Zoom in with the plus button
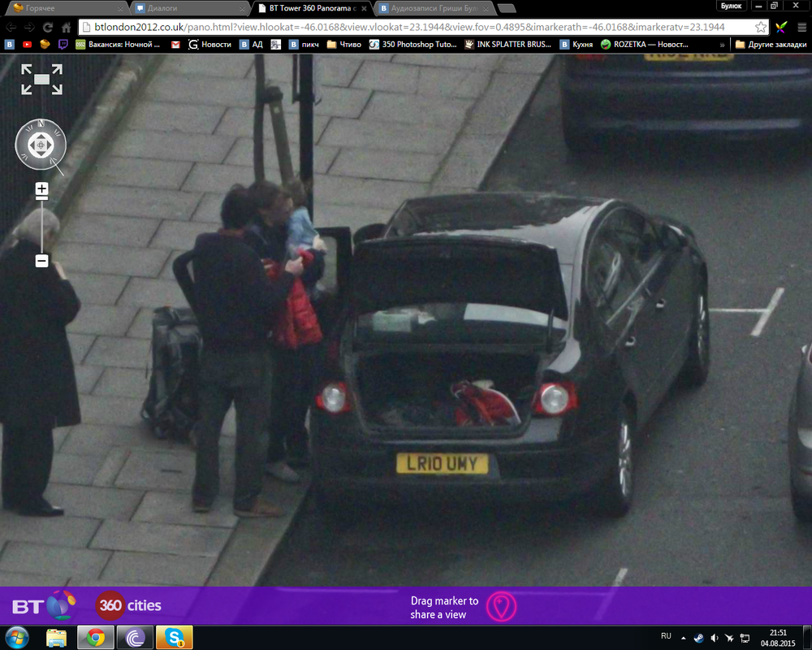 pos(41,190)
